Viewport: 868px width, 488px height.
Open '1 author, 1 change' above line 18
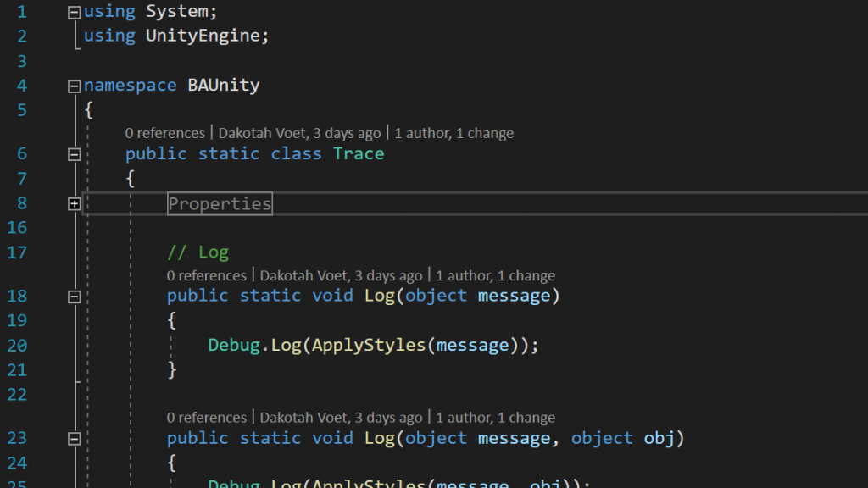tap(495, 275)
